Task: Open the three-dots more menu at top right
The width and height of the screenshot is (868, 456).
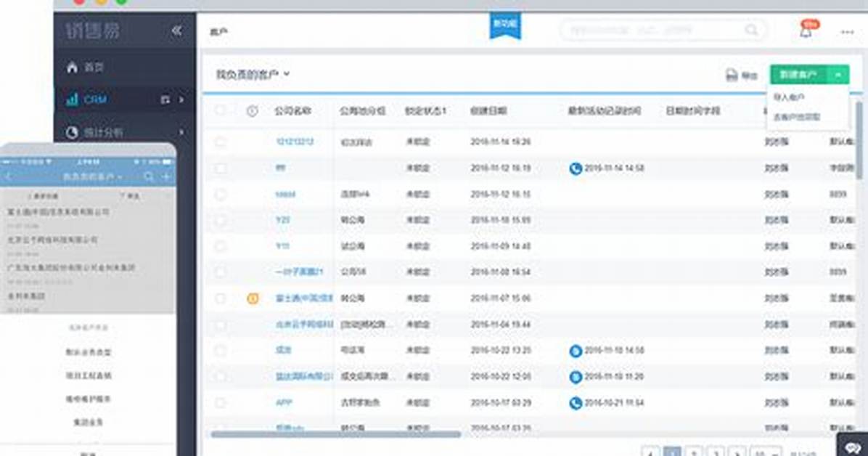Action: pos(847,32)
